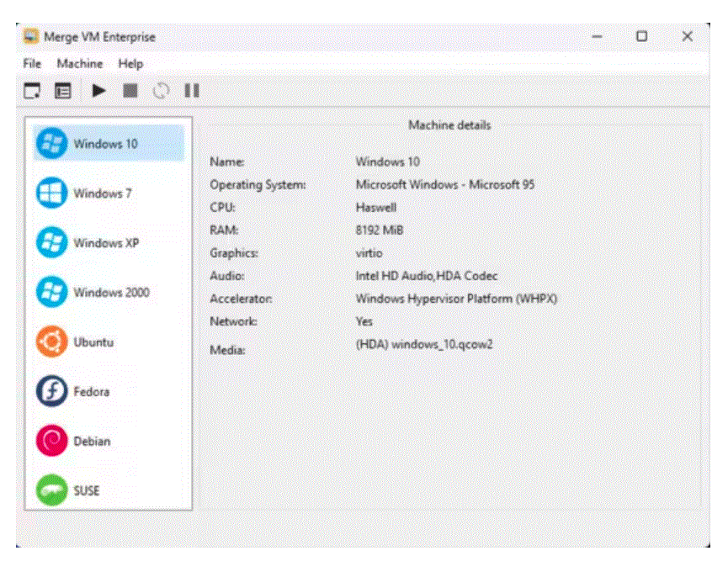Click the Windows Hypervisor Platform (WHPX) value
The height and width of the screenshot is (572, 728).
[x=456, y=299]
